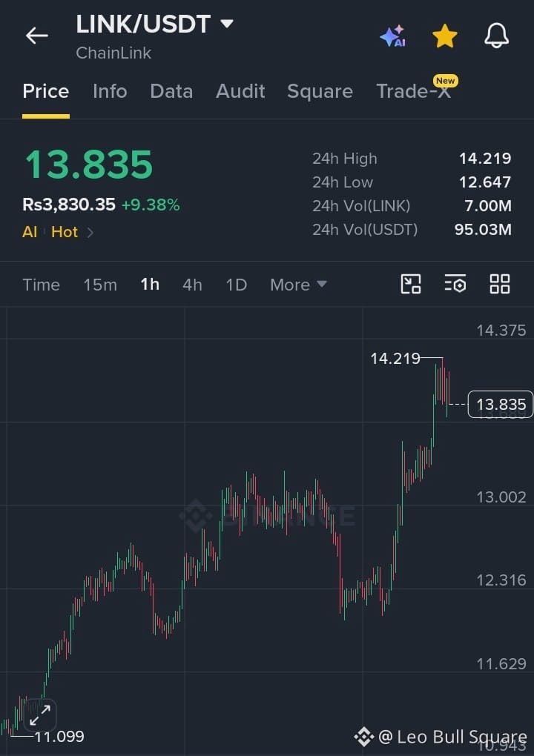This screenshot has height=756, width=534.
Task: Go back using the left arrow
Action: point(36,36)
